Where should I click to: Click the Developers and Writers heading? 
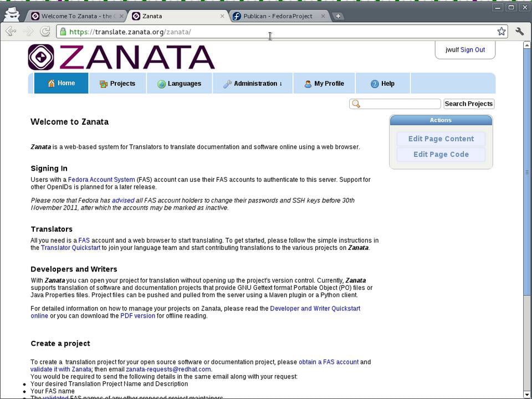tap(74, 269)
